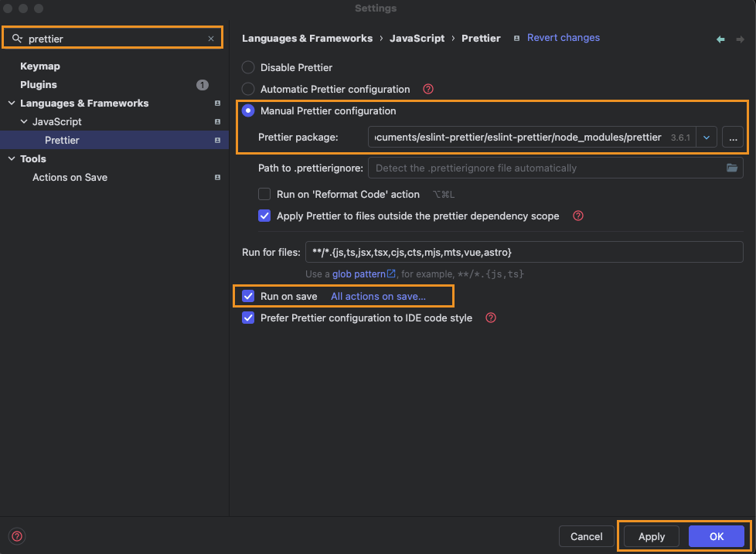Viewport: 756px width, 554px height.
Task: Toggle the Run on save checkbox
Action: pyautogui.click(x=248, y=296)
